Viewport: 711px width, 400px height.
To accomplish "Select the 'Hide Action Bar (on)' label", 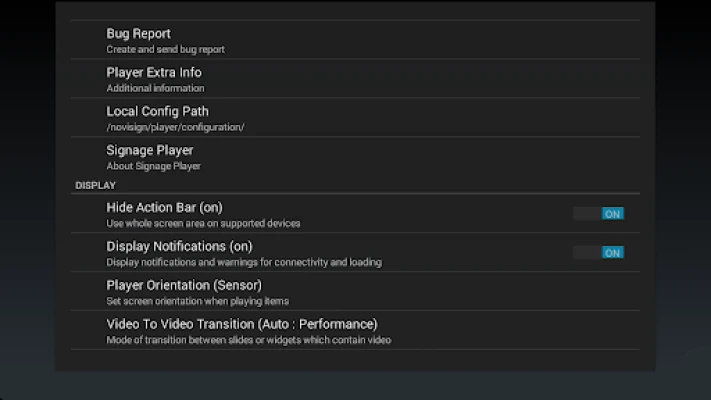I will tap(164, 207).
